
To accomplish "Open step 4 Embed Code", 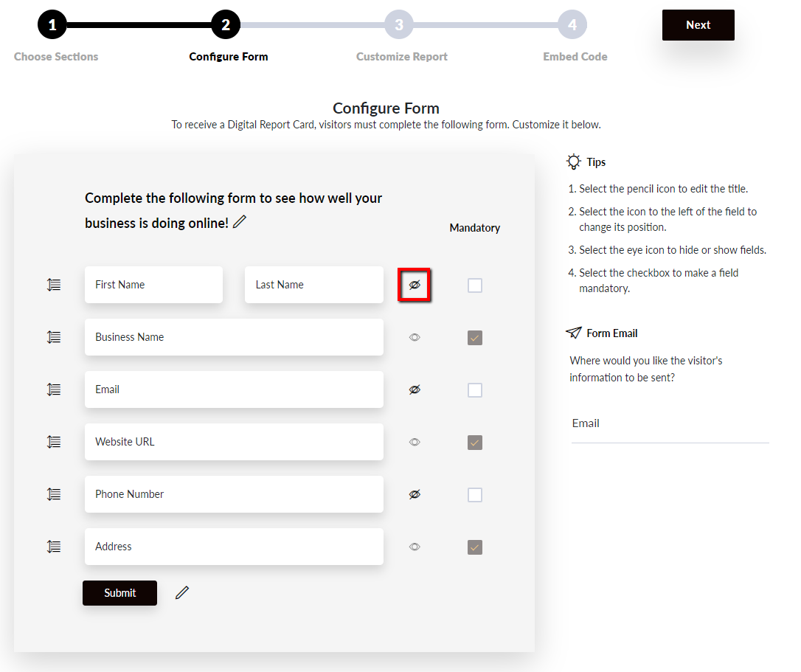I will [572, 24].
